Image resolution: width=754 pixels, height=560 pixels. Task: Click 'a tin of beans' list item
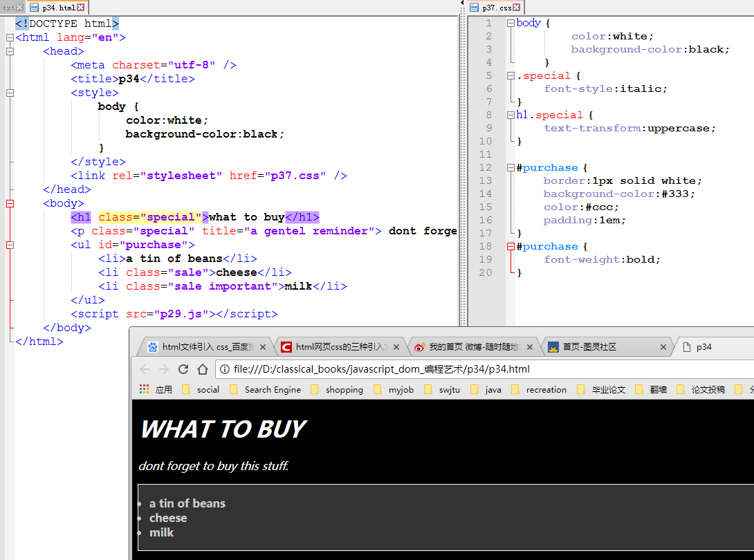[187, 503]
